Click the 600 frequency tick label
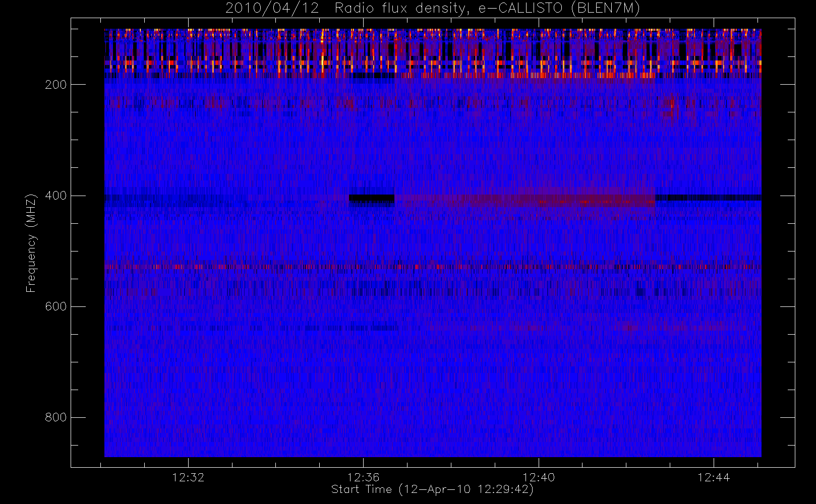 tap(55, 306)
